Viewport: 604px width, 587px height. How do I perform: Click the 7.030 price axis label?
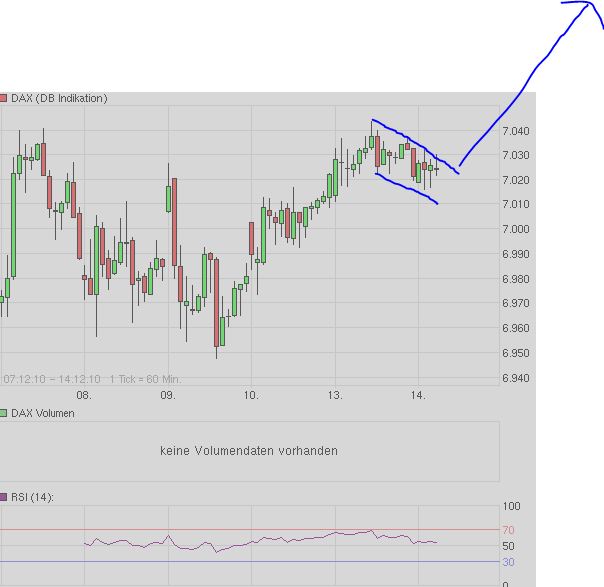(x=516, y=155)
